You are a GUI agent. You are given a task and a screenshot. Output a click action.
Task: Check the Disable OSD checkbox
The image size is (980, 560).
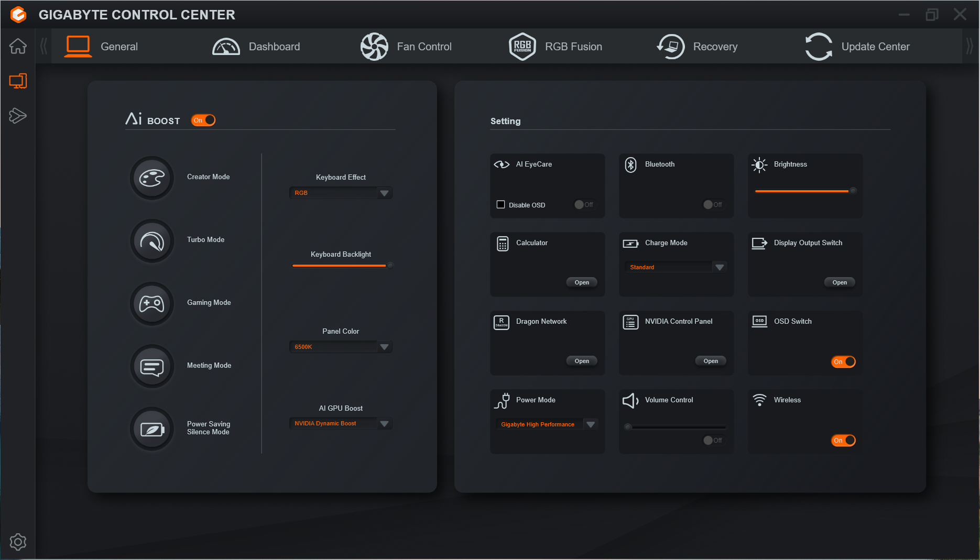[x=501, y=205]
